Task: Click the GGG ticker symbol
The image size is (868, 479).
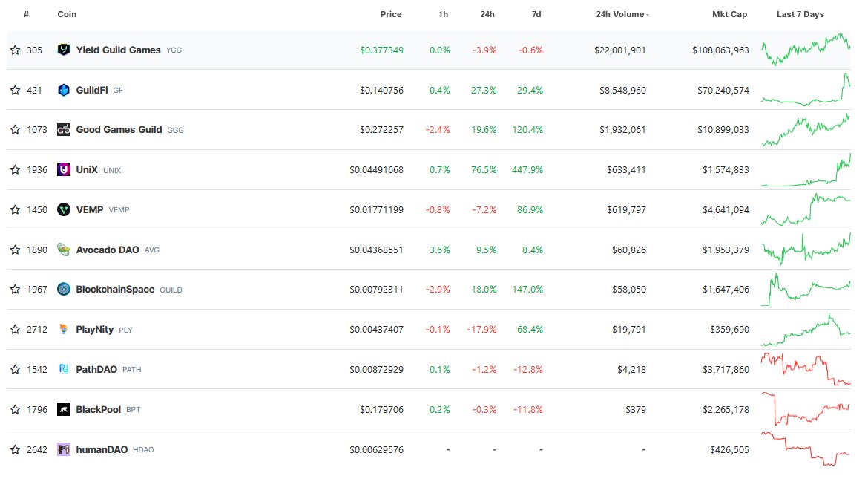Action: (x=176, y=130)
